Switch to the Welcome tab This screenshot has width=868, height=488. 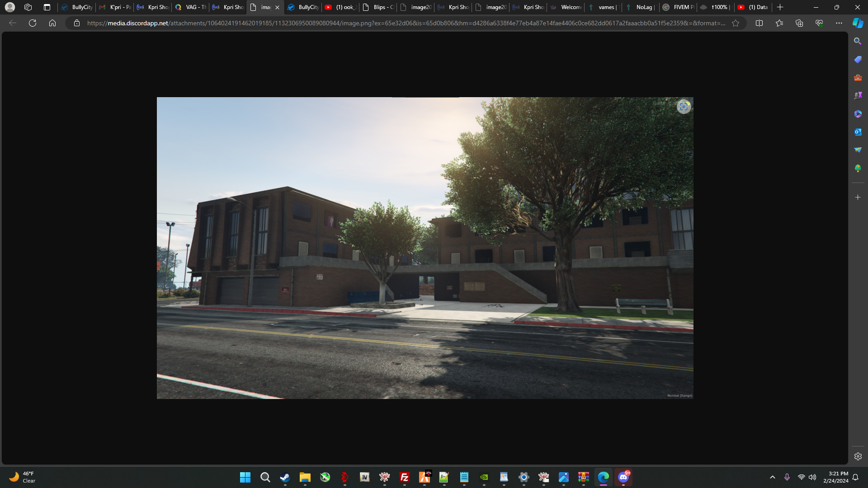[566, 7]
